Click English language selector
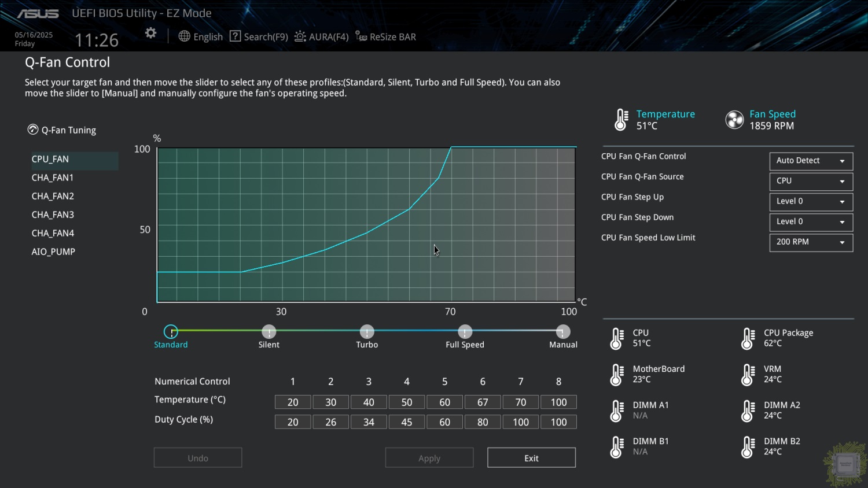Viewport: 868px width, 488px height. pyautogui.click(x=208, y=36)
